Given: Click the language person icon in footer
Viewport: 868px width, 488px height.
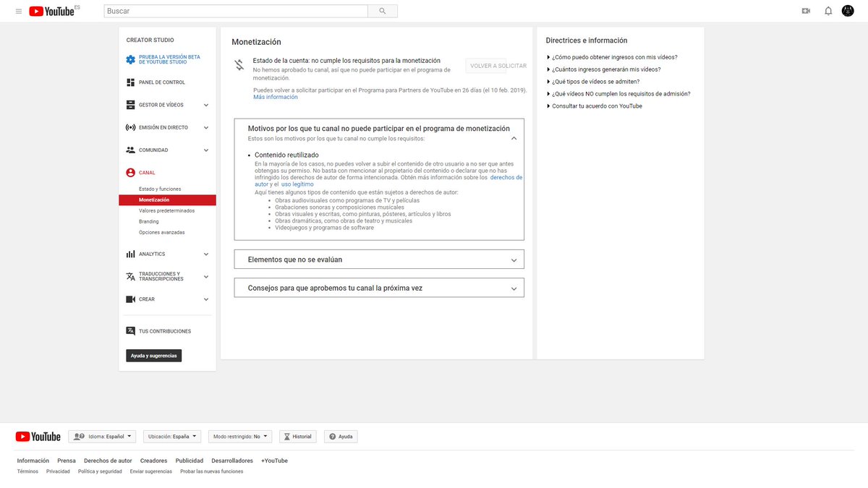Looking at the screenshot, I should (x=79, y=437).
